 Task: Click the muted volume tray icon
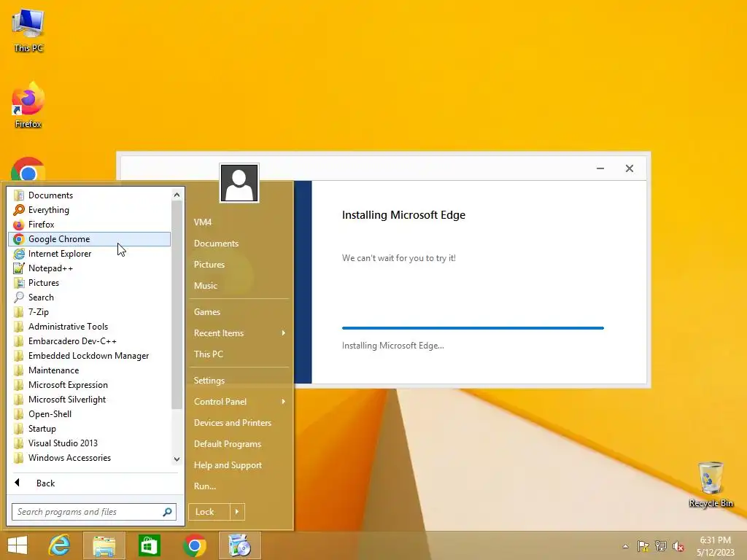click(x=678, y=546)
